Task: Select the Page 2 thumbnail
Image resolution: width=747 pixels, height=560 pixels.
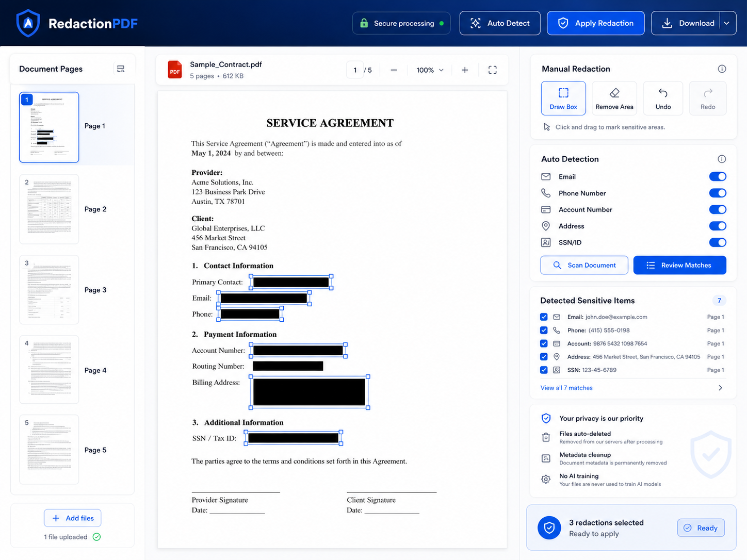Action: [x=49, y=209]
